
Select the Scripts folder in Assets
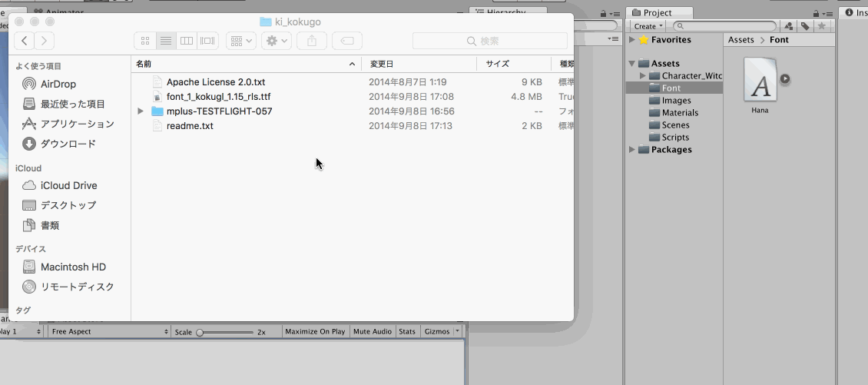click(x=676, y=138)
